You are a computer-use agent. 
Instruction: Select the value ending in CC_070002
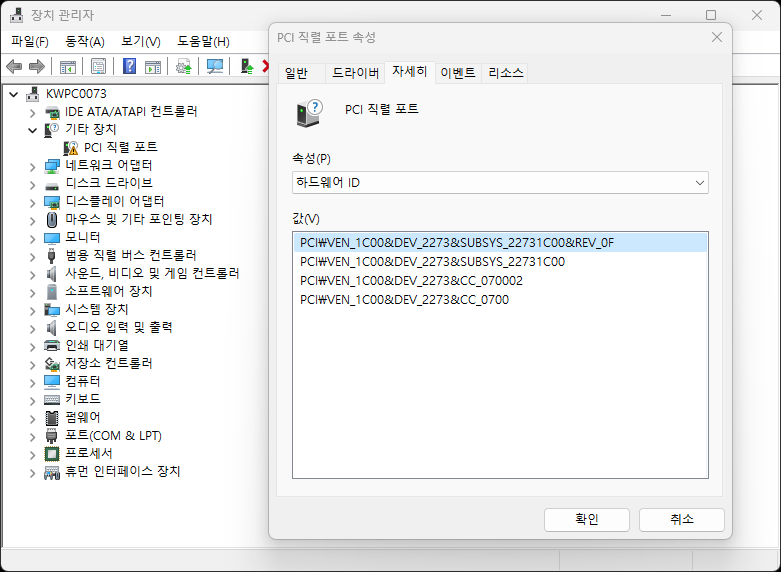[x=500, y=281]
